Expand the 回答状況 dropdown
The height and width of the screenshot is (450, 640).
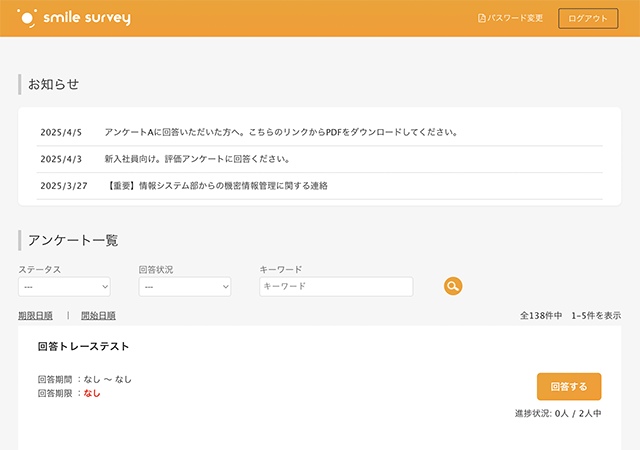click(x=184, y=287)
